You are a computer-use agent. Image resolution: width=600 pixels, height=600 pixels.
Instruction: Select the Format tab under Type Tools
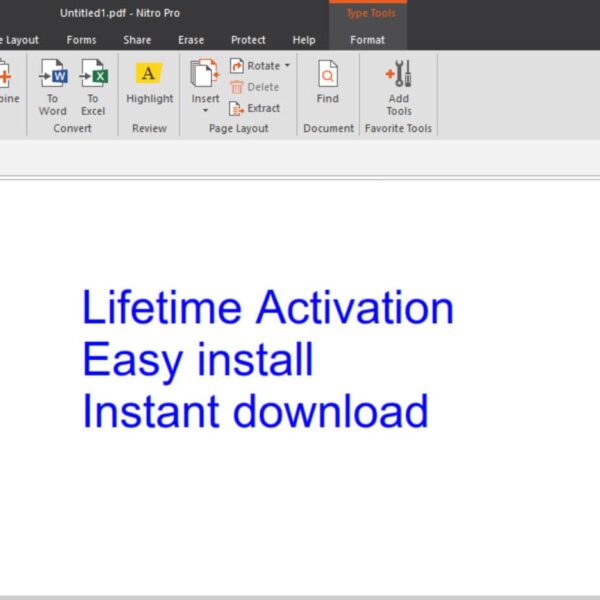(x=367, y=40)
